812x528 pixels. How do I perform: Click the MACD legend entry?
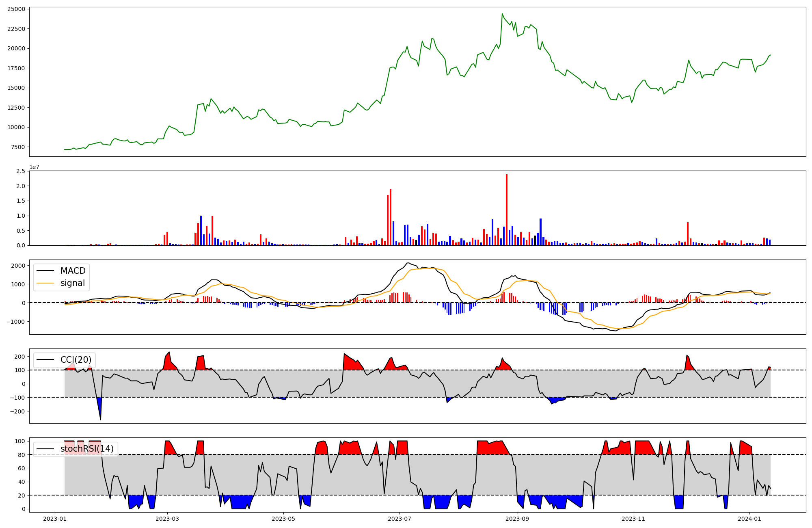coord(73,271)
